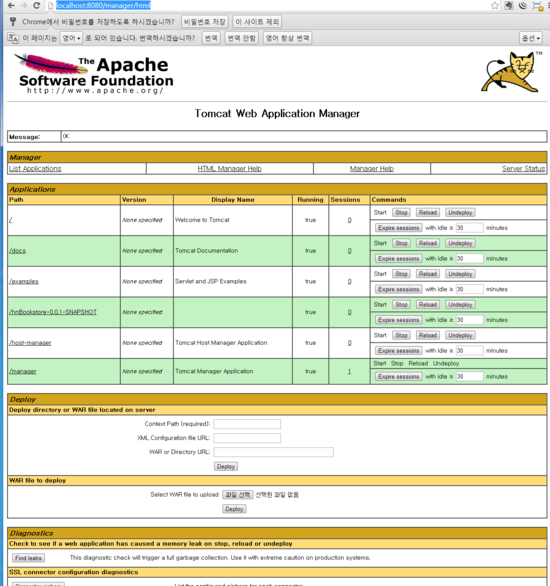Undeploy the Welcome to Tomcat application
550x586 pixels.
[x=460, y=212]
